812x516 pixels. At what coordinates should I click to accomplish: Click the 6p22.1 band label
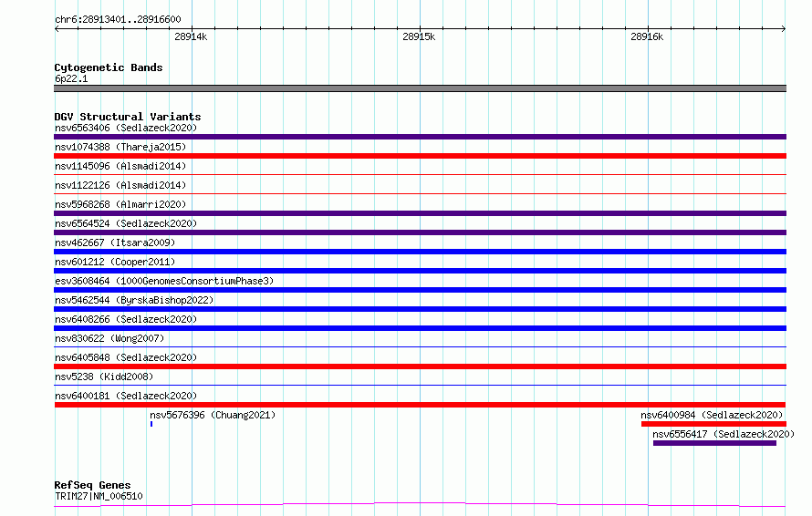click(x=71, y=78)
